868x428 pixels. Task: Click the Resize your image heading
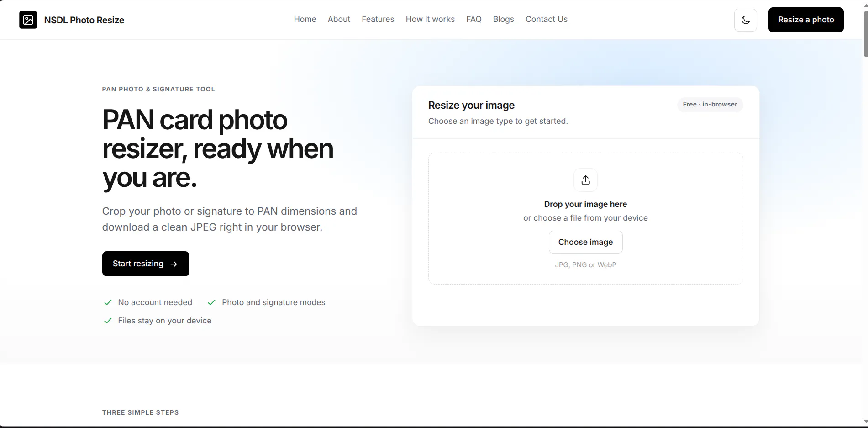pos(471,106)
